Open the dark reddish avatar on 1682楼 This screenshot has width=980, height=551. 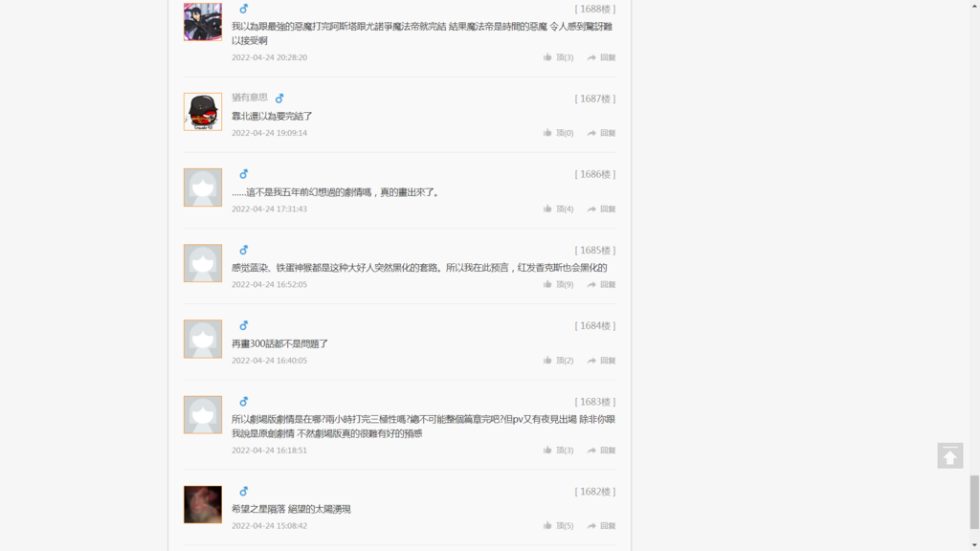pyautogui.click(x=203, y=504)
